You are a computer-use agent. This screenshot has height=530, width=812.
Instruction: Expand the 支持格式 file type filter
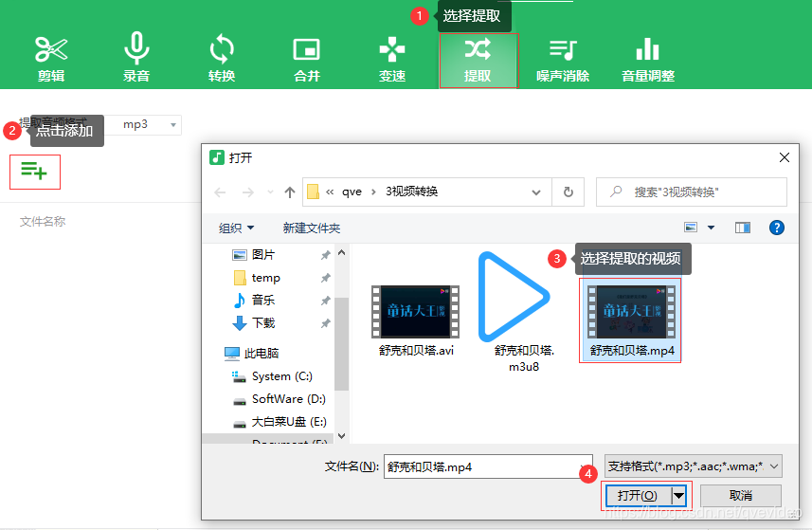694,466
